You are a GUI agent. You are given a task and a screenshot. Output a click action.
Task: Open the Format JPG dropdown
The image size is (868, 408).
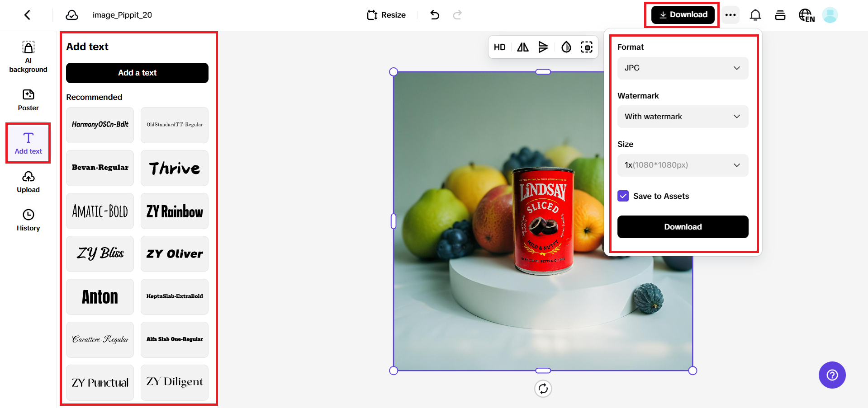[683, 68]
